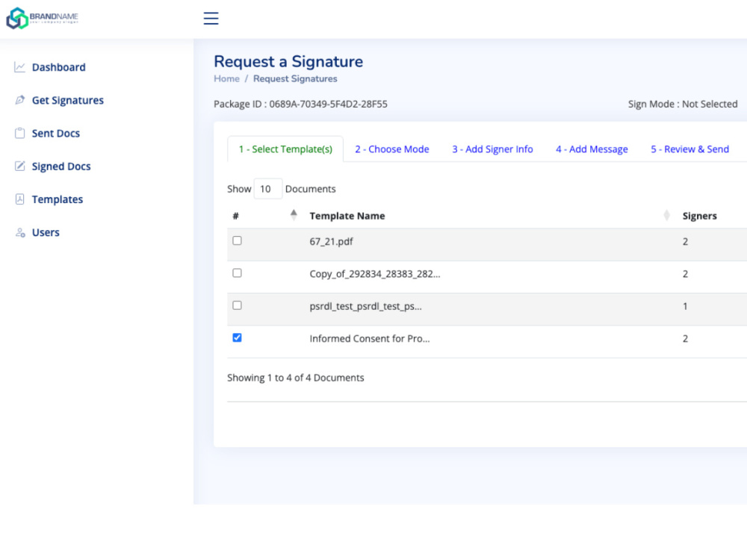747x560 pixels.
Task: Select the 1 - Select Template(s) tab
Action: (285, 149)
